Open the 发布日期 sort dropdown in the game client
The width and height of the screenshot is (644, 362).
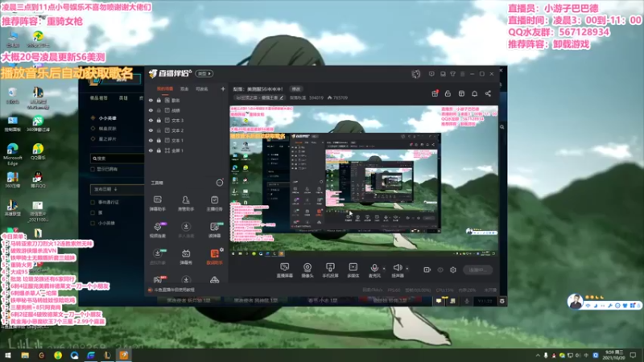coord(116,189)
